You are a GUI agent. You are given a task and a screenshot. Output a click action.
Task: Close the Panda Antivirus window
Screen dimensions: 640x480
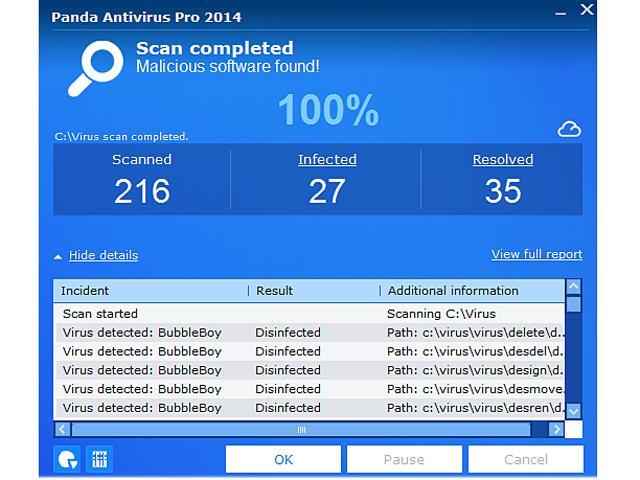tap(587, 9)
